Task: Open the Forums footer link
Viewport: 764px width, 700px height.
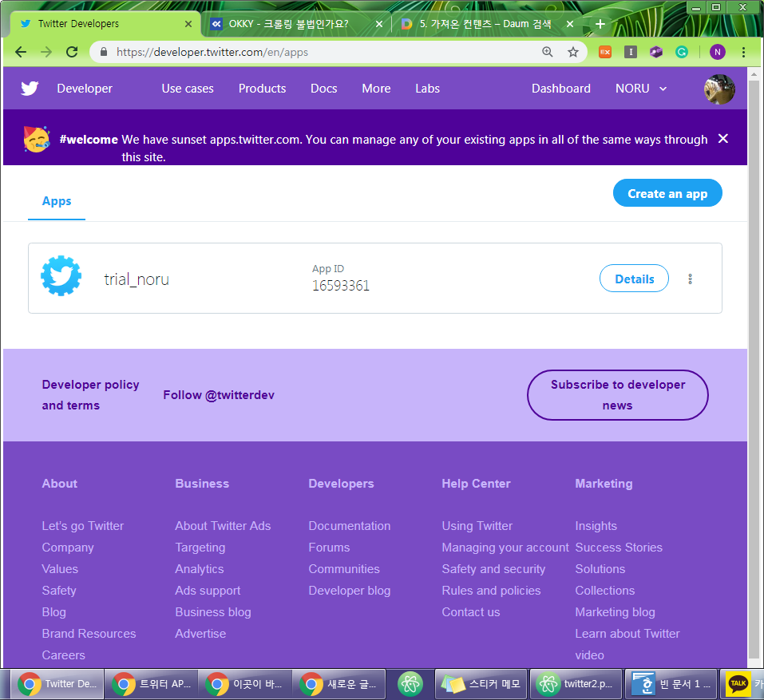Action: 329,548
